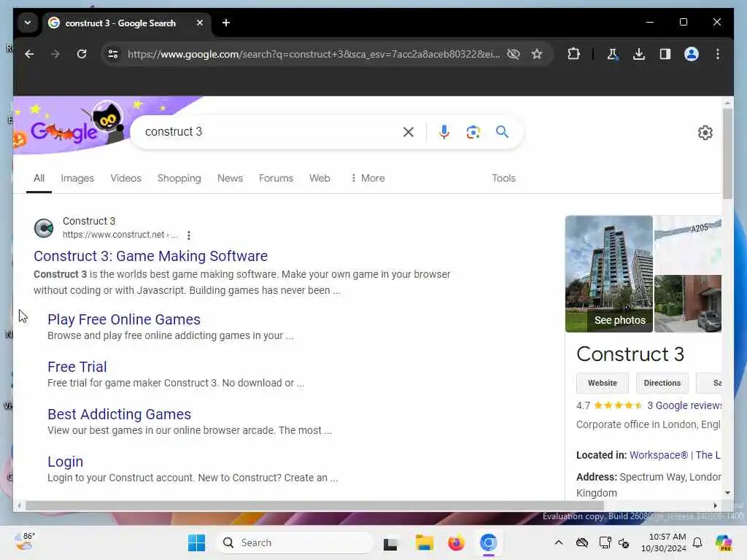Open the Copilot preview taskbar icon
Screen dimensions: 747x560
[x=724, y=542]
